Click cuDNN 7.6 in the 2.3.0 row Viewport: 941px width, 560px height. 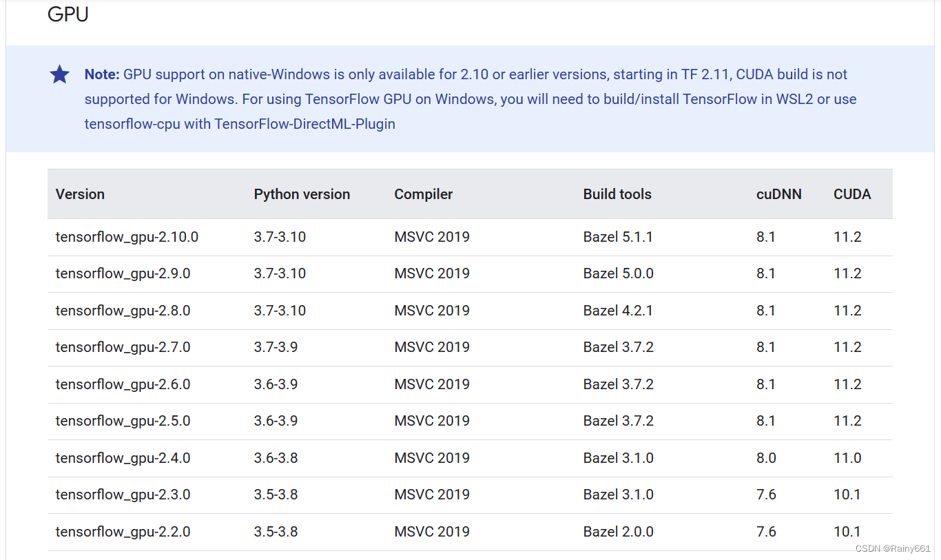tap(766, 495)
